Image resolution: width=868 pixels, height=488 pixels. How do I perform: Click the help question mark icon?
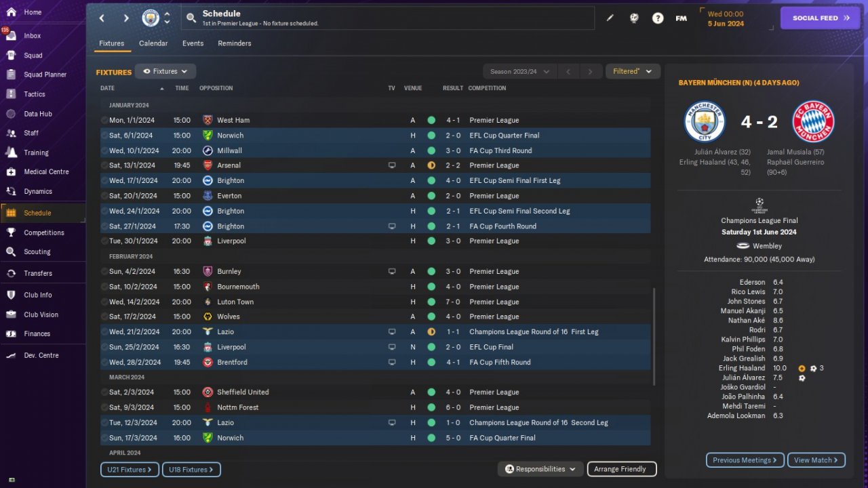(658, 18)
